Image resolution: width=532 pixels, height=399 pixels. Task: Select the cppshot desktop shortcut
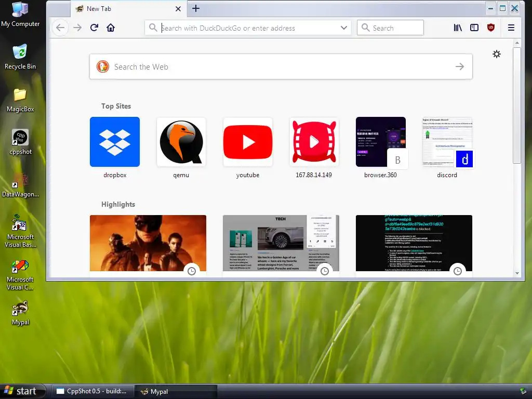click(x=20, y=142)
